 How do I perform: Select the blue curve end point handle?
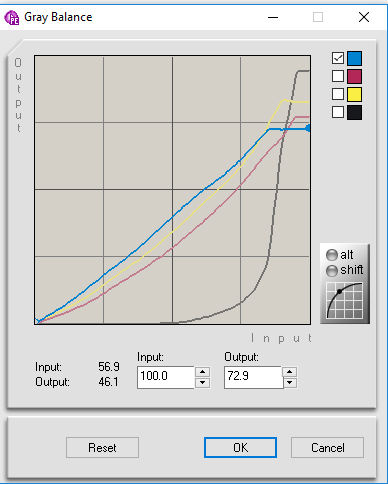click(308, 128)
